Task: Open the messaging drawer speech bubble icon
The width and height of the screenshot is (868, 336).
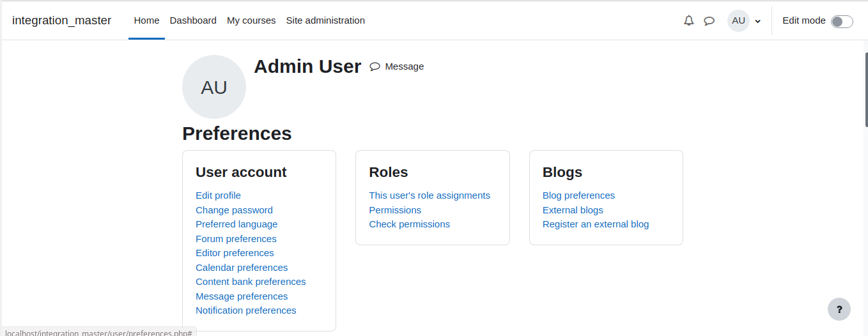Action: pos(709,20)
